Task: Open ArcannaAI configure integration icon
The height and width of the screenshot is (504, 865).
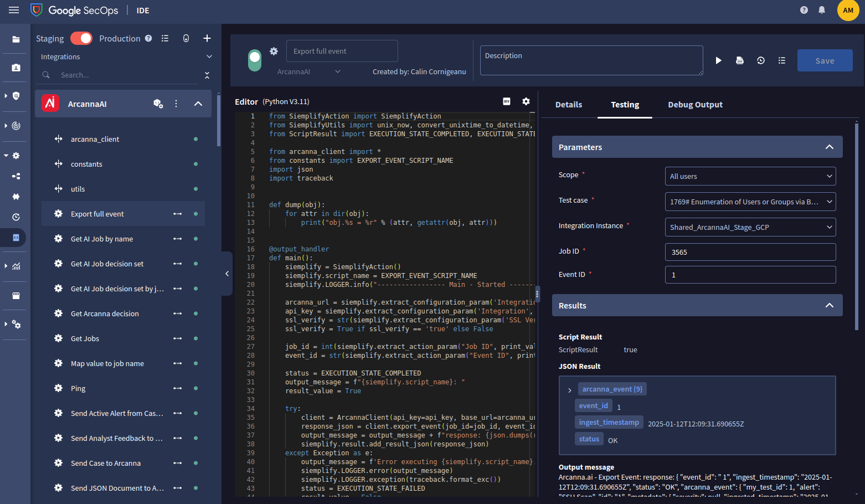Action: [158, 104]
